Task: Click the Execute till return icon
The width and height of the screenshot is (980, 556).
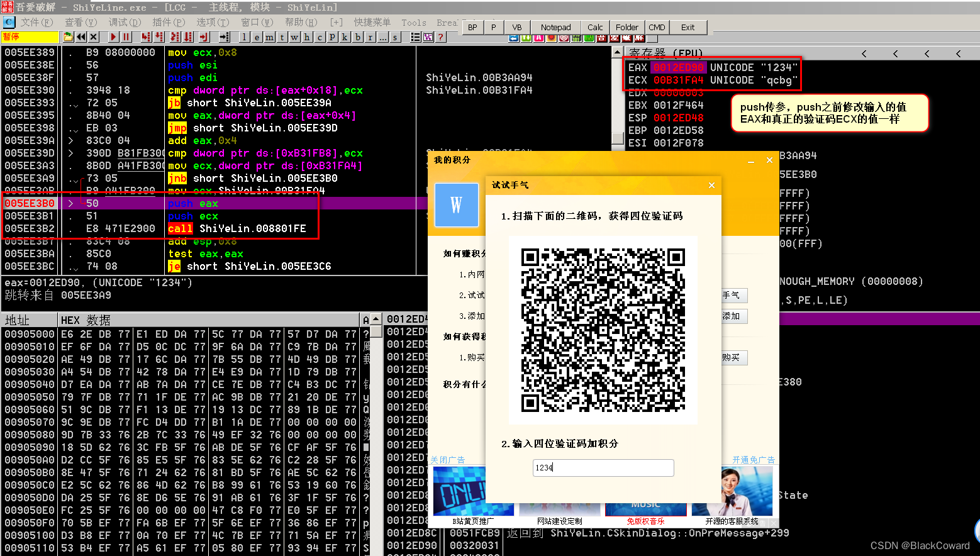Action: (x=204, y=37)
